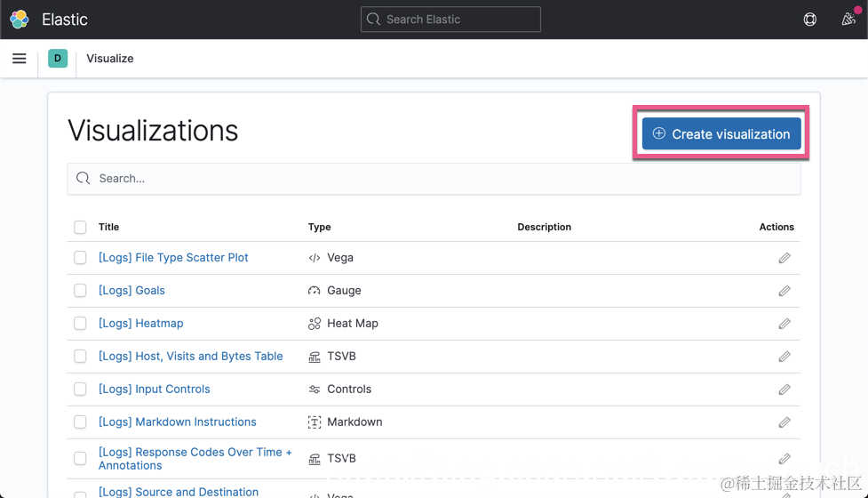Check the Input Controls row

click(x=80, y=389)
